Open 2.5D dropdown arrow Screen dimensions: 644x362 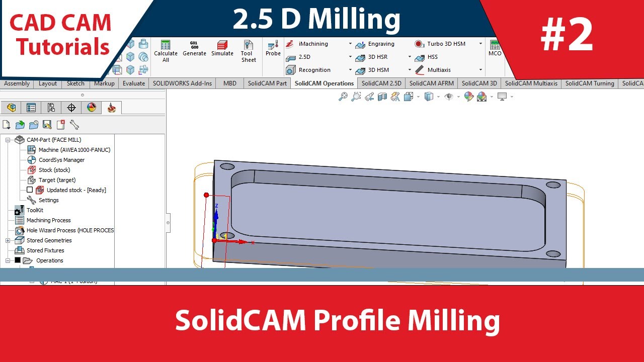(x=350, y=57)
